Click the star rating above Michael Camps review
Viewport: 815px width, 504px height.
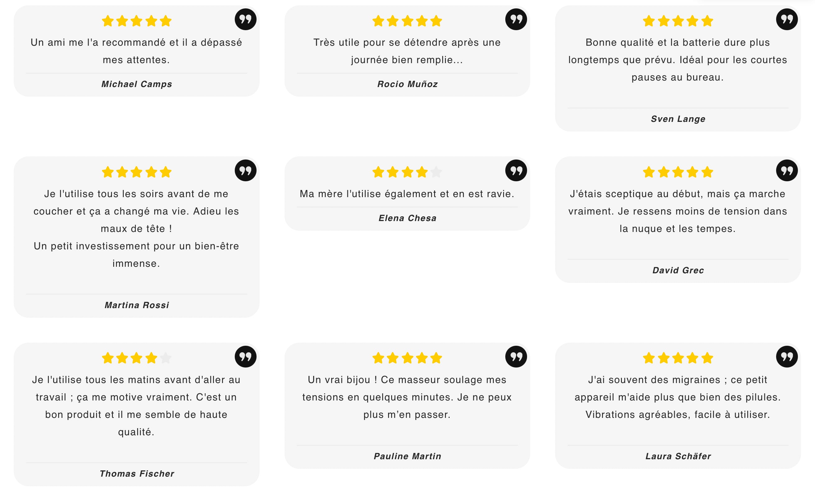point(136,21)
